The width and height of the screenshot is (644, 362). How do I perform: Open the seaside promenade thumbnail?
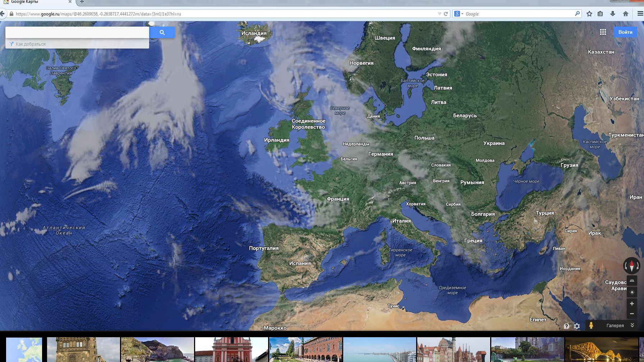coord(379,349)
